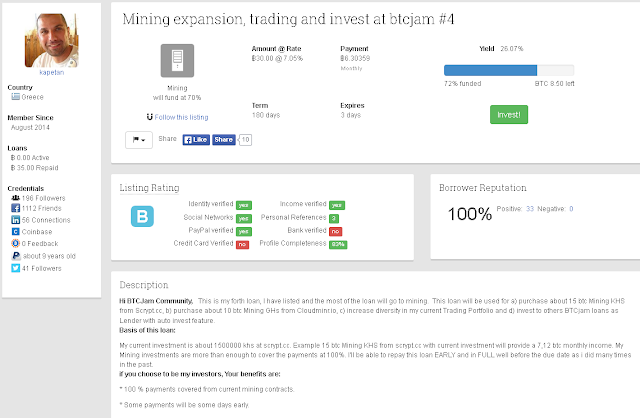This screenshot has height=418, width=640.
Task: Click Profile Completeness percentage badge
Action: pos(338,245)
